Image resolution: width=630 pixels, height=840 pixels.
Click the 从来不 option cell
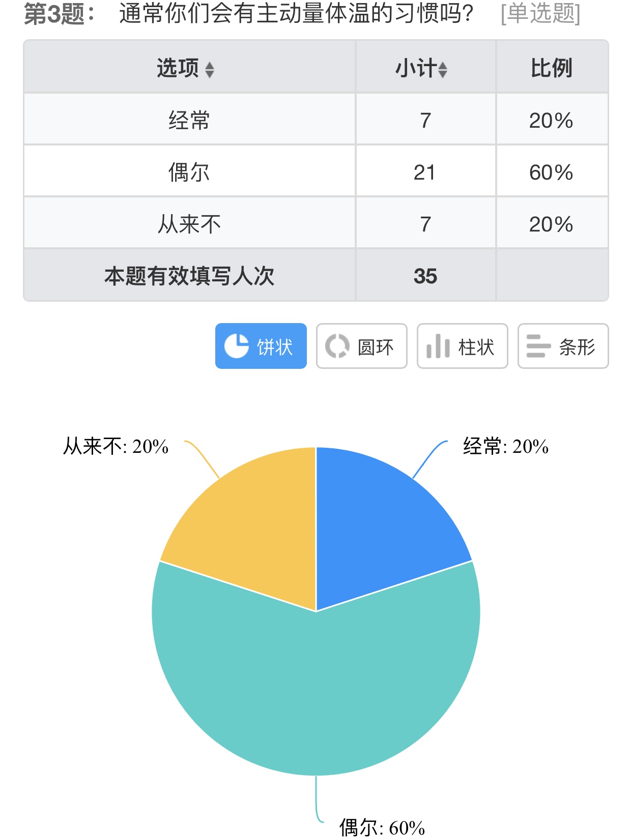coord(189,224)
